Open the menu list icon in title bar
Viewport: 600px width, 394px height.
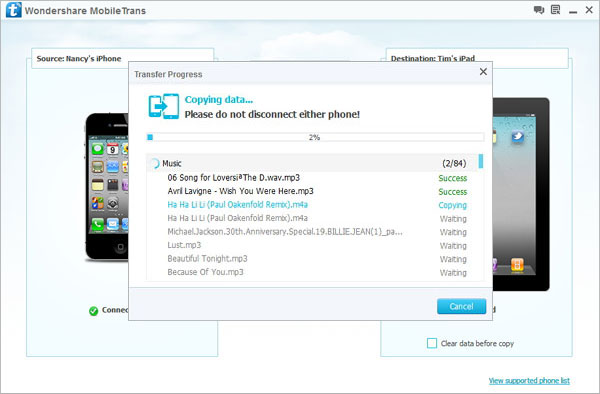click(556, 10)
